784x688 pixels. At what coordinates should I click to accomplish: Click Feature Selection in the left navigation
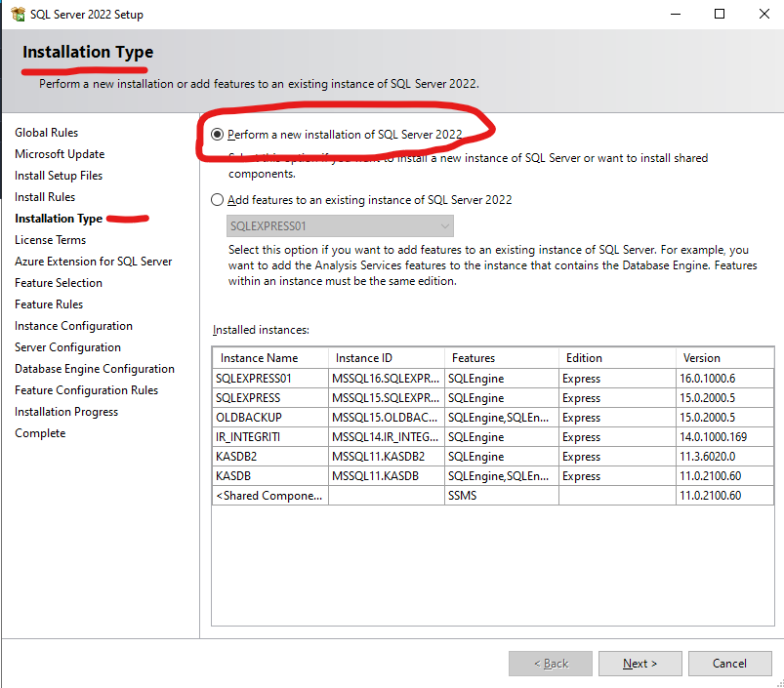[x=59, y=283]
